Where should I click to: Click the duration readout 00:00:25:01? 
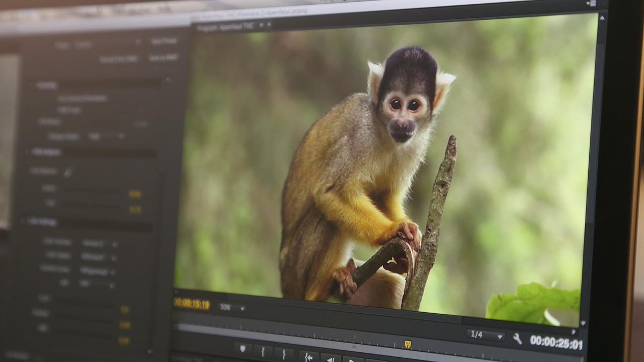[x=556, y=342]
